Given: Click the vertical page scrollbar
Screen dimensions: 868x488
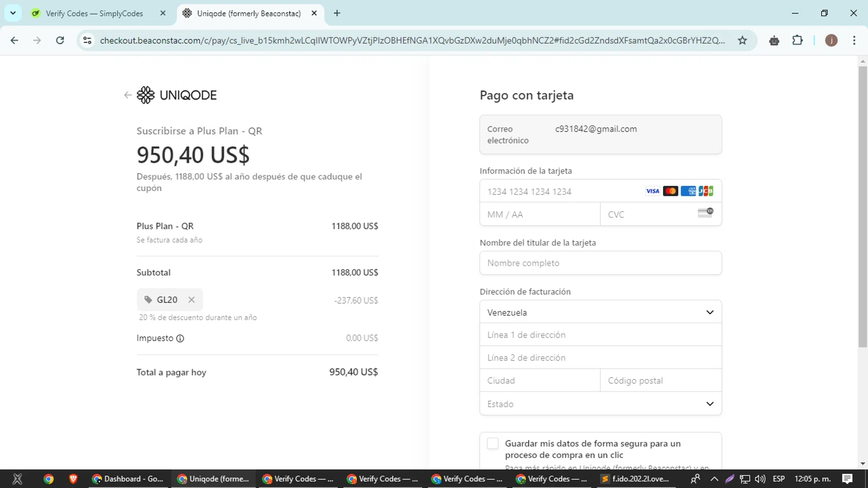Looking at the screenshot, I should 863,207.
